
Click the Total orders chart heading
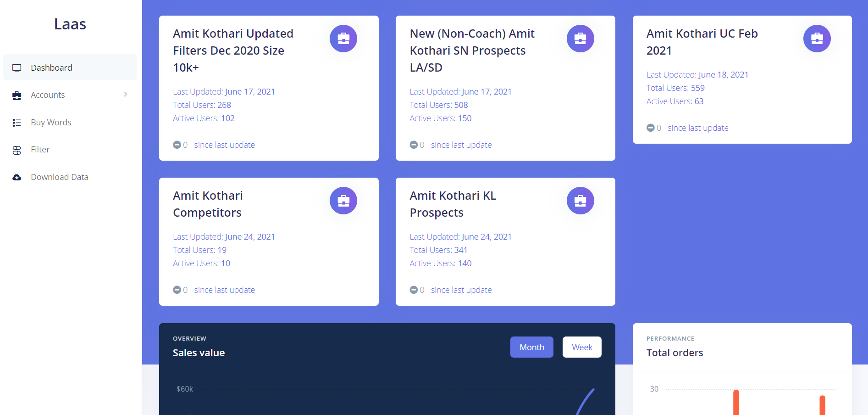pos(674,353)
